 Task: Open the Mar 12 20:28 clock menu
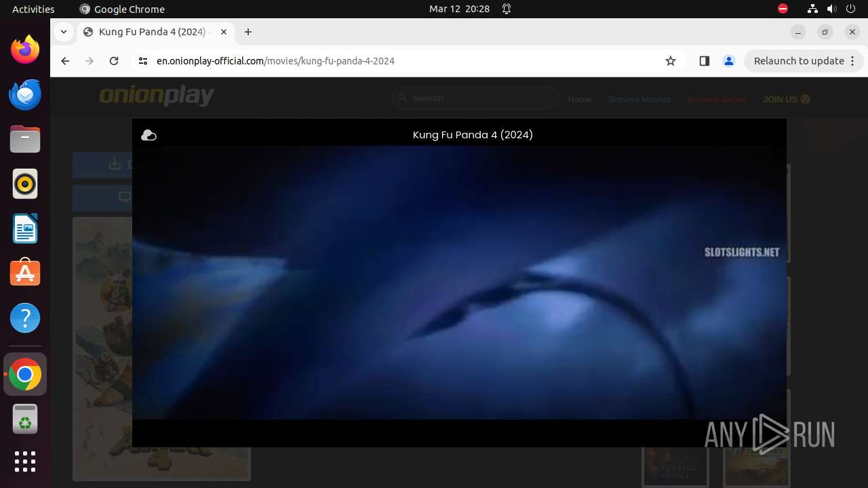pos(459,9)
